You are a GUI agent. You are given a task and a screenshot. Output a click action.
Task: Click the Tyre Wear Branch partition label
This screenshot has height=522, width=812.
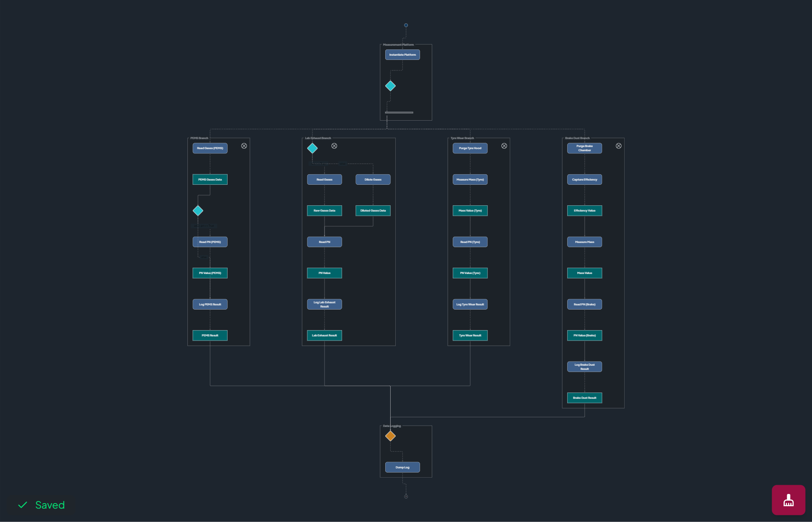click(462, 138)
